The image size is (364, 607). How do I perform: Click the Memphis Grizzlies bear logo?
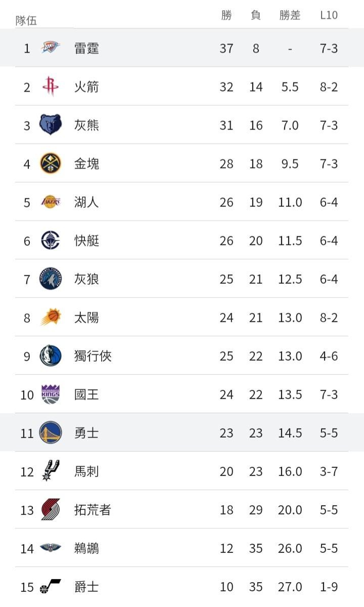click(51, 125)
